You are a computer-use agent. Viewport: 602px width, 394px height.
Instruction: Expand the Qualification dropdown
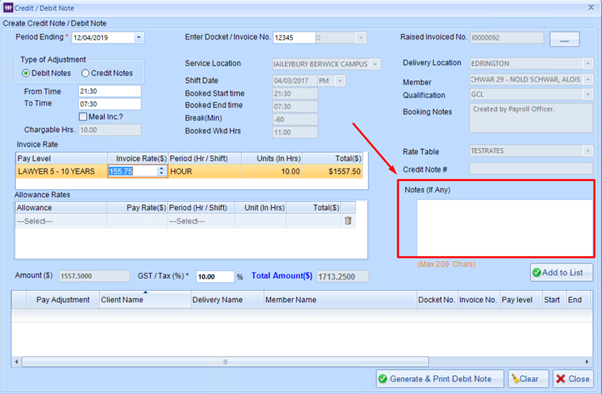coord(588,94)
